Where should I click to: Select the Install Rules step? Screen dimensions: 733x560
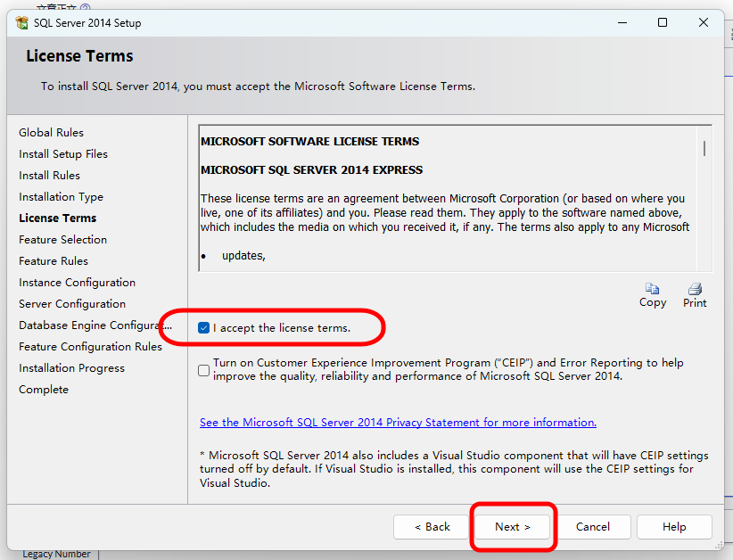pyautogui.click(x=50, y=176)
